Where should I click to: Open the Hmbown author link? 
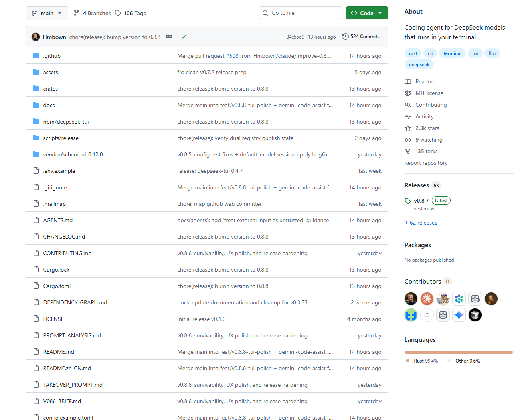[x=55, y=37]
